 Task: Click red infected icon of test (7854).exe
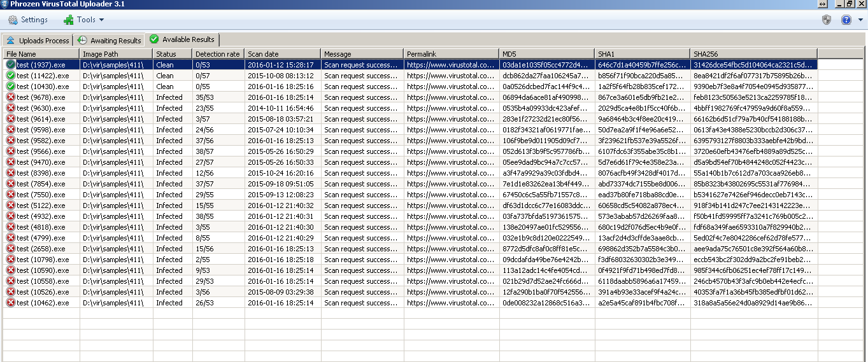click(10, 184)
